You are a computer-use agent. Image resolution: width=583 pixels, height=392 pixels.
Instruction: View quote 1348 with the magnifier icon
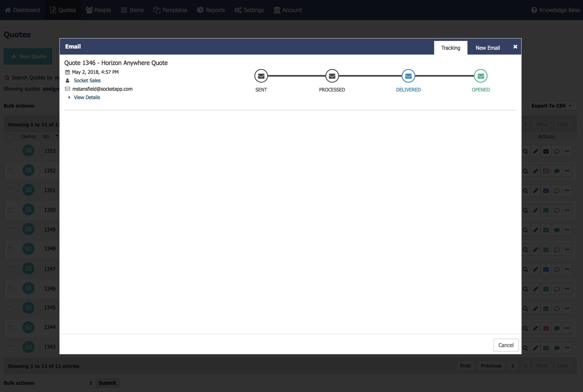pyautogui.click(x=525, y=250)
